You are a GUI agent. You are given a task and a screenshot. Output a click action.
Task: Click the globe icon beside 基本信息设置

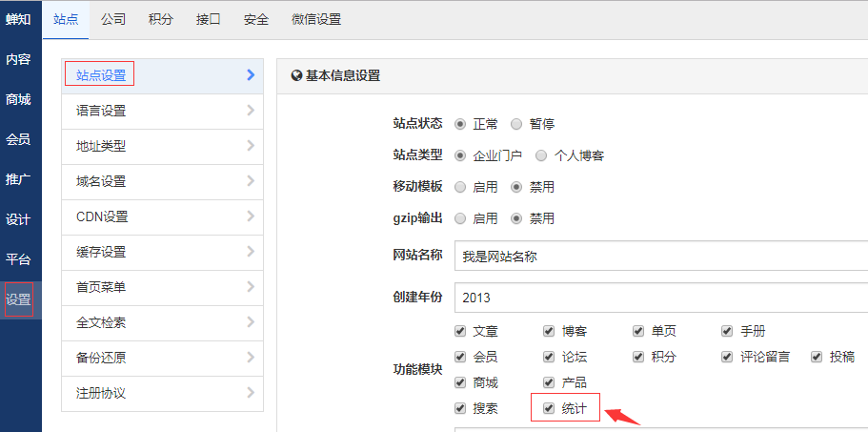coord(296,76)
